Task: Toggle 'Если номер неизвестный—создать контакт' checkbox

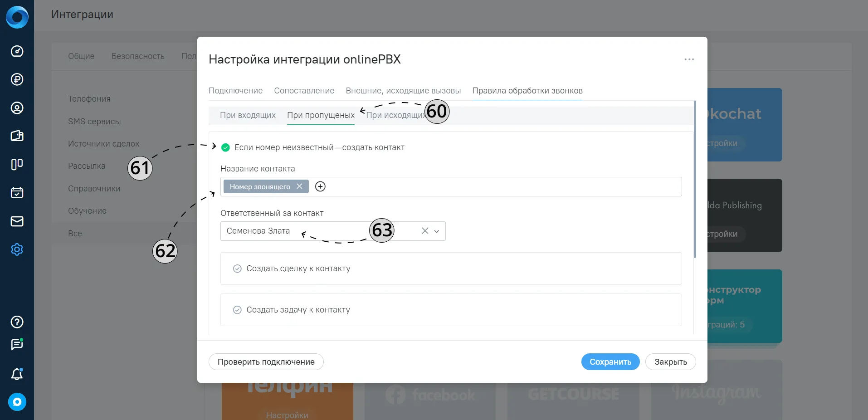Action: click(x=225, y=147)
